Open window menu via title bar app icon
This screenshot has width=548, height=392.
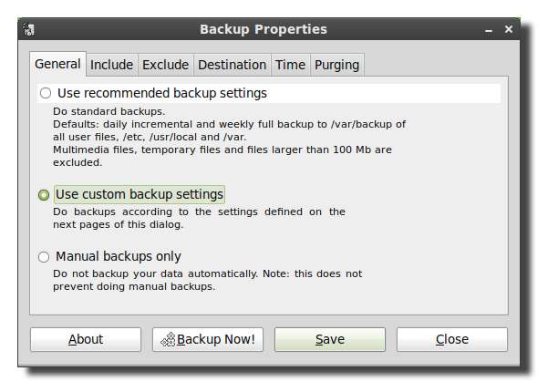(30, 29)
